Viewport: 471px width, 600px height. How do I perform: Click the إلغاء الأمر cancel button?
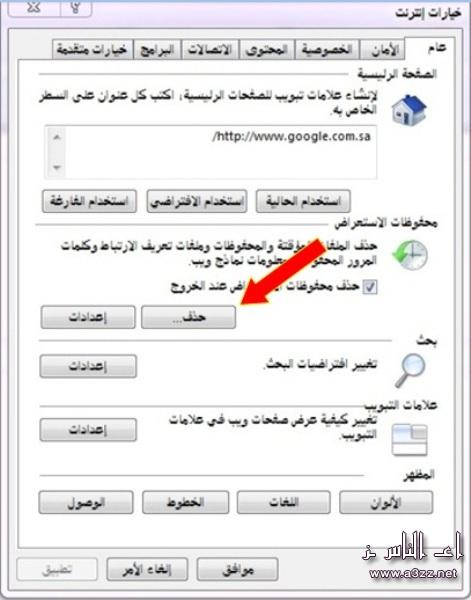(x=147, y=570)
